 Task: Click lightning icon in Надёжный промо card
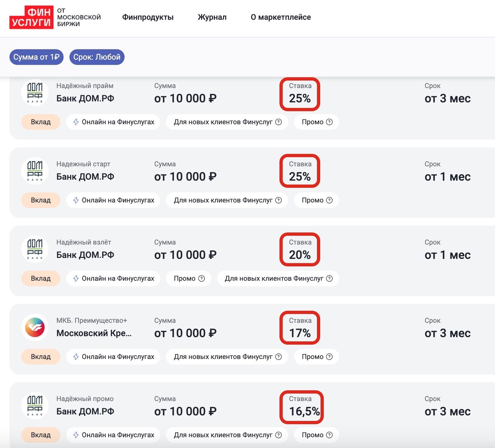76,435
